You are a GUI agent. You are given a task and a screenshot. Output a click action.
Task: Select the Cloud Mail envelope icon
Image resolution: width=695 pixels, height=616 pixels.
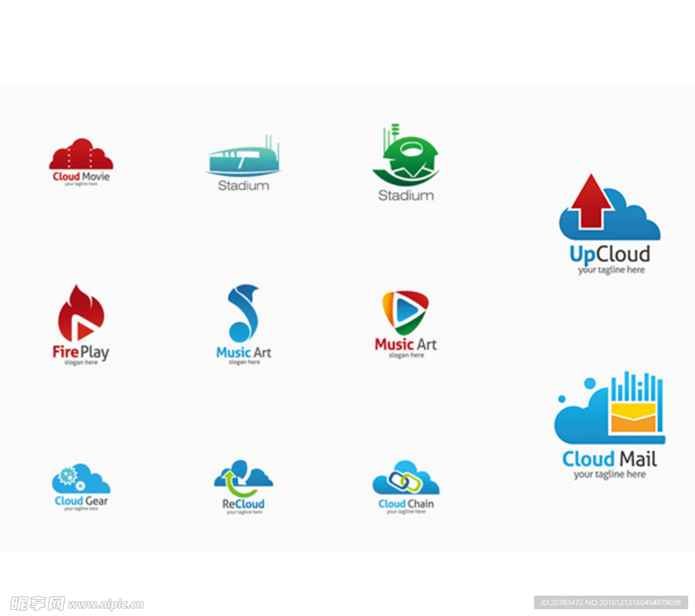609,408
